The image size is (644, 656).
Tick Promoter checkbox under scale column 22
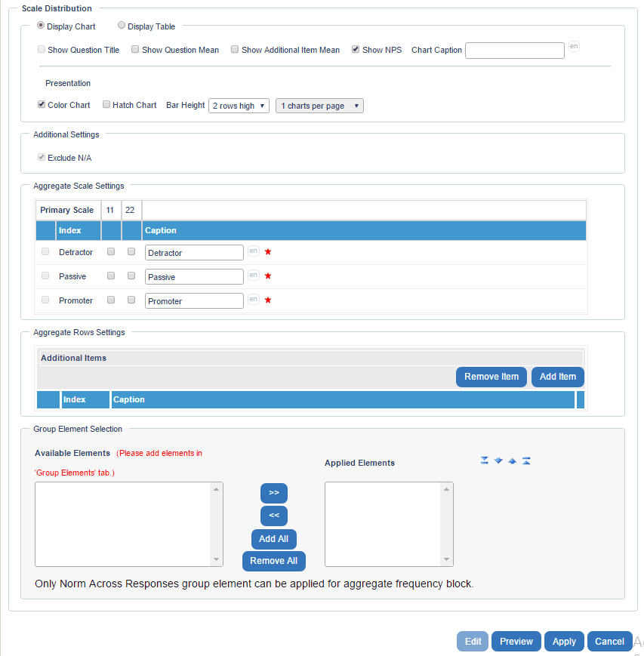131,300
